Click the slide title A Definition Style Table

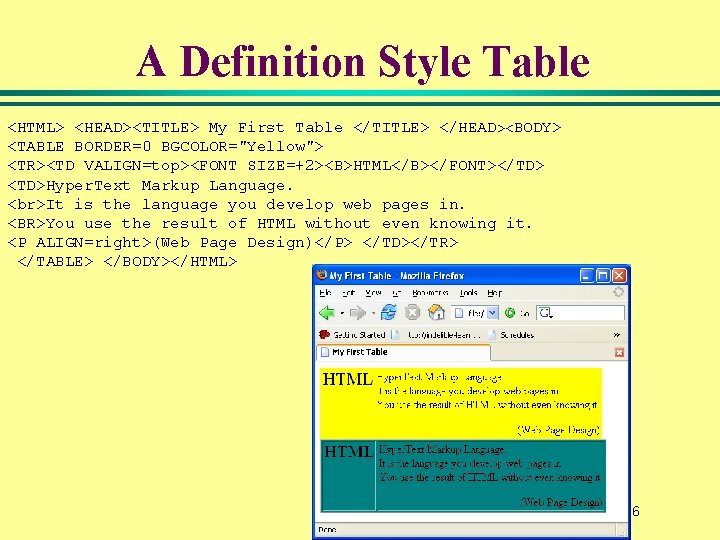pyautogui.click(x=363, y=62)
